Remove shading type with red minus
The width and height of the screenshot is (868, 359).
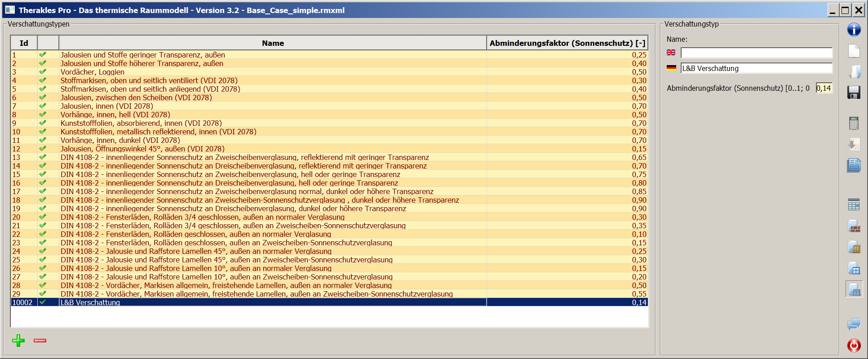point(40,341)
